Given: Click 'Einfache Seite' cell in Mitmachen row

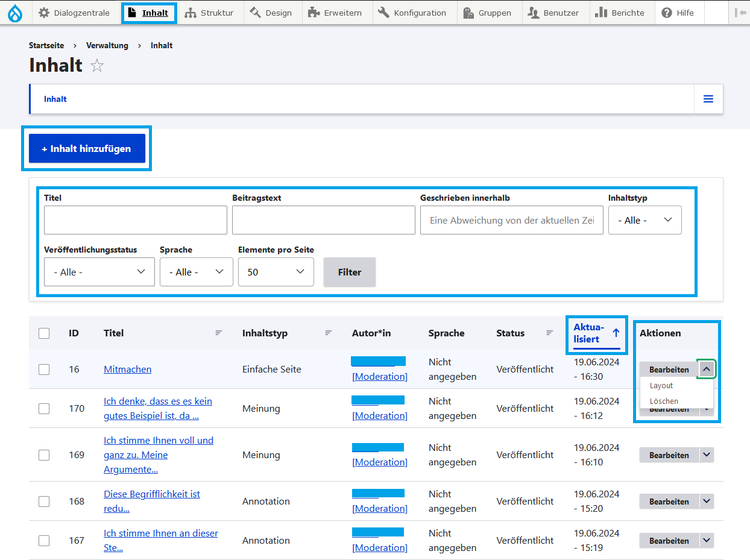Looking at the screenshot, I should (x=272, y=370).
